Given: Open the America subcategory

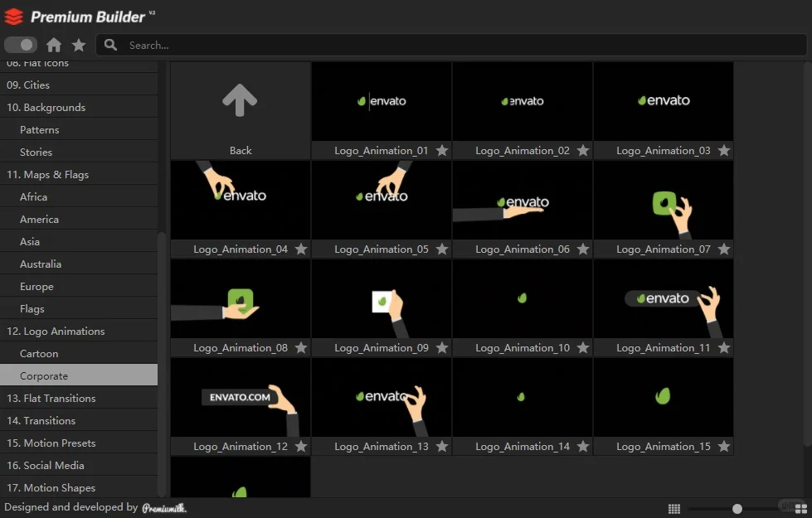Looking at the screenshot, I should point(79,219).
